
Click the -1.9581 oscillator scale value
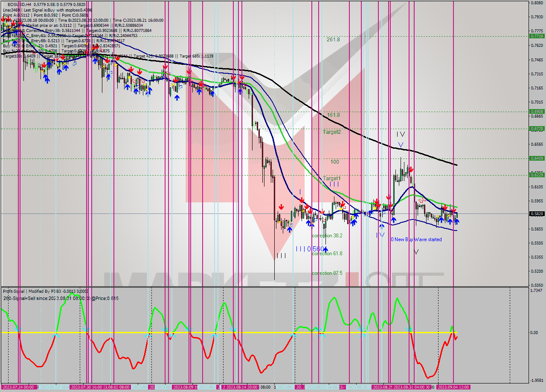click(536, 380)
